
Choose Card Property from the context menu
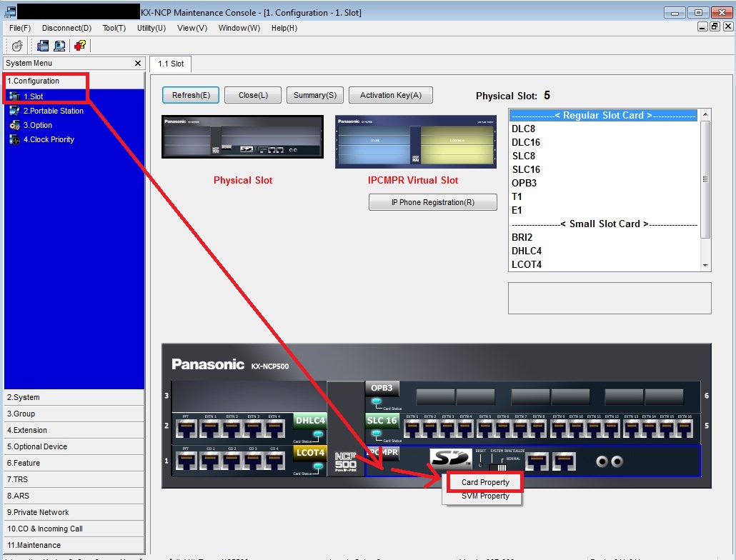(x=485, y=482)
